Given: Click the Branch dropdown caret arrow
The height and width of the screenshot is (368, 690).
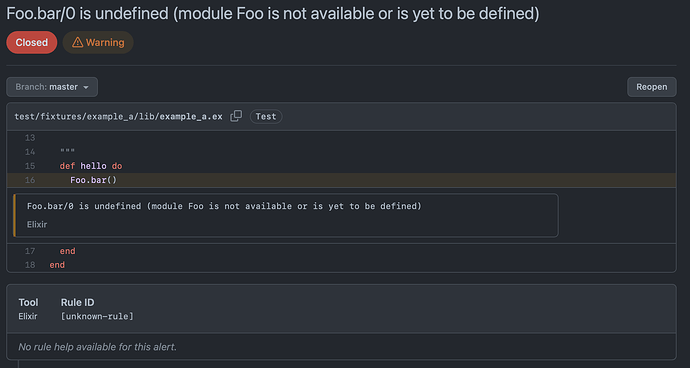Looking at the screenshot, I should [86, 87].
